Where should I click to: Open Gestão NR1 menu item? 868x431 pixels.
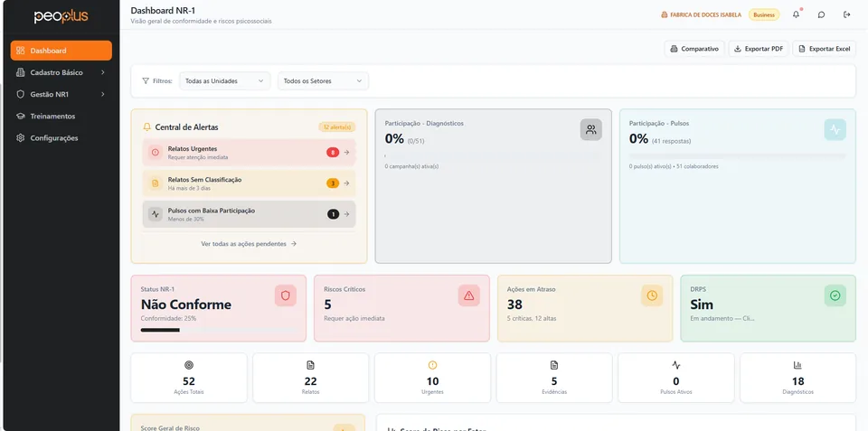(61, 95)
